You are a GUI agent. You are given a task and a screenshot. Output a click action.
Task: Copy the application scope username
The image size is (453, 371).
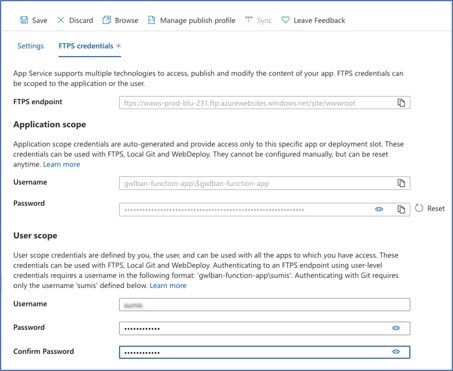click(x=401, y=183)
